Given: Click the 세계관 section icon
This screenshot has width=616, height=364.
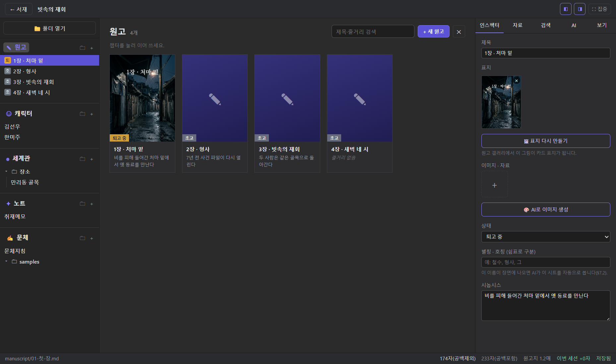Looking at the screenshot, I should click(x=8, y=159).
